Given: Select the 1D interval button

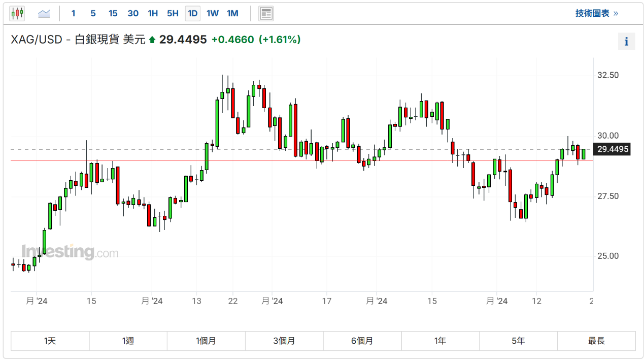Looking at the screenshot, I should coord(193,14).
